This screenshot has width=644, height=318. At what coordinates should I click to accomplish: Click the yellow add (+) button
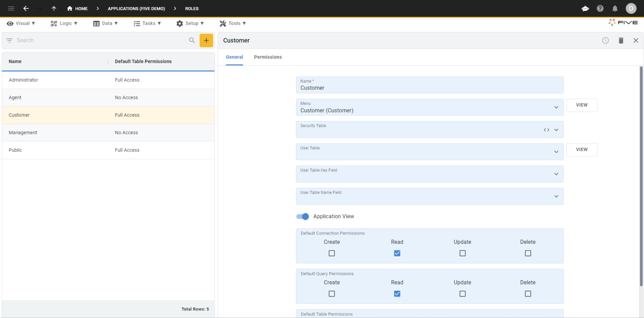click(x=206, y=40)
